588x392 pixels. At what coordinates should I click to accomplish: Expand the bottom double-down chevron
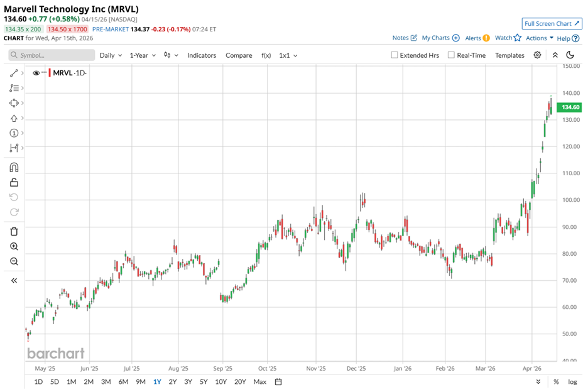[x=538, y=381]
